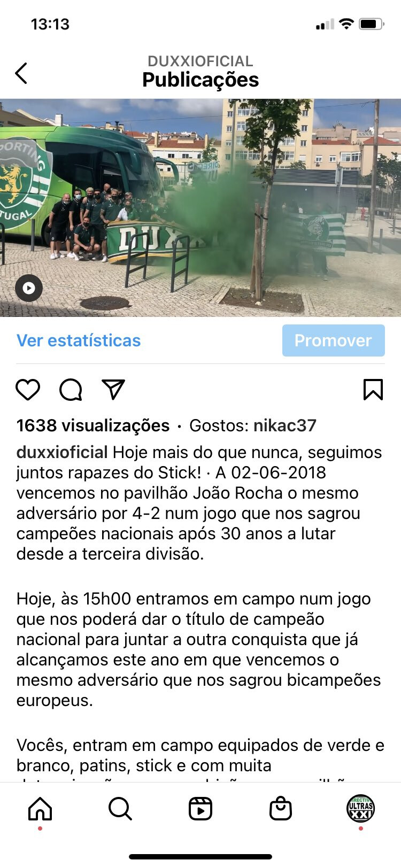
Task: Tap the video thumbnail of the green bus
Action: 200,208
